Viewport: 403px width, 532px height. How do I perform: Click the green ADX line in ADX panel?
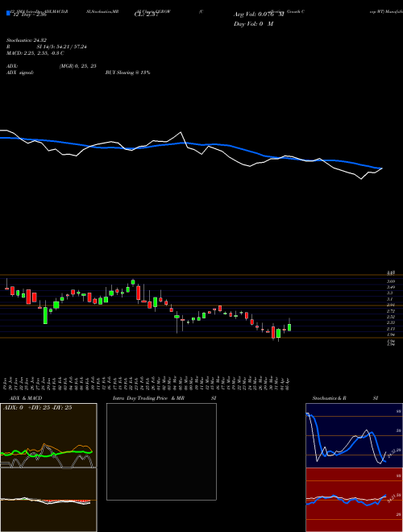click(47, 453)
